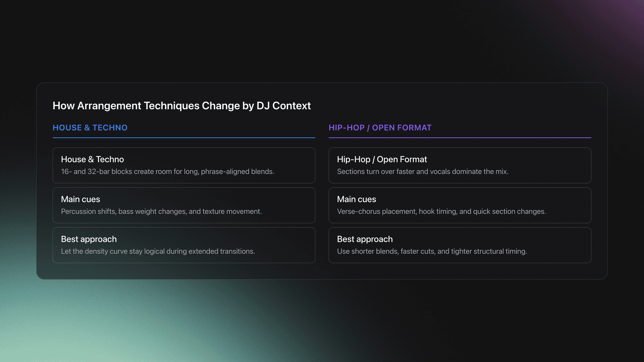Select the Main cues card under House & Techno

coord(183,205)
